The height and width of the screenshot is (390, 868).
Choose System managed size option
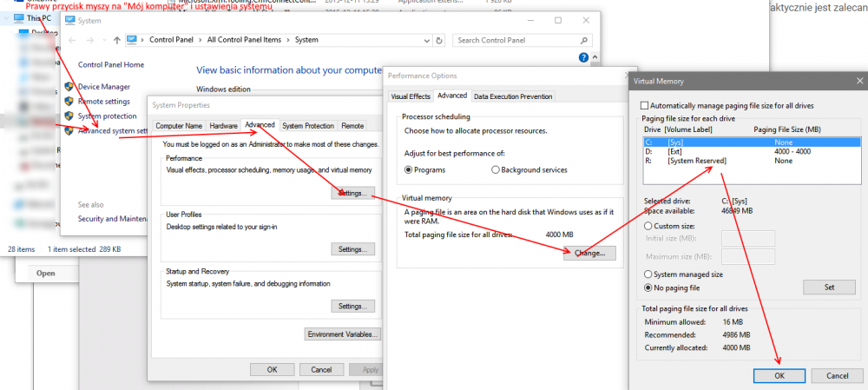coord(648,274)
